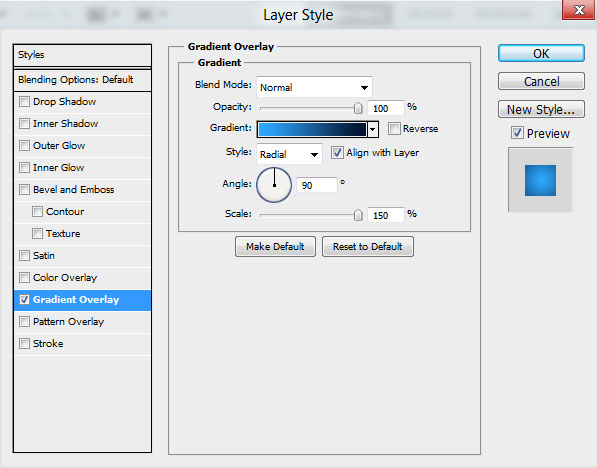Click Reset to Default button
The width and height of the screenshot is (597, 468).
point(367,246)
